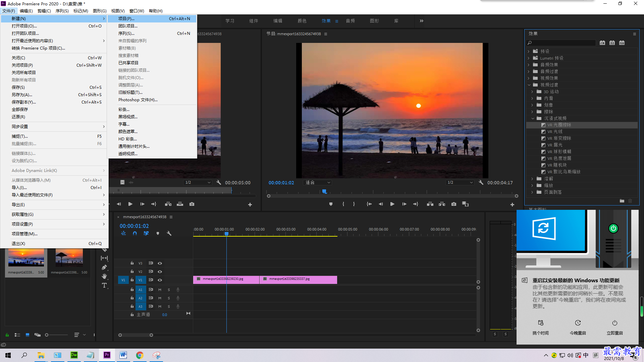Play the source monitor
Screen dimensions: 644x362
pyautogui.click(x=130, y=204)
